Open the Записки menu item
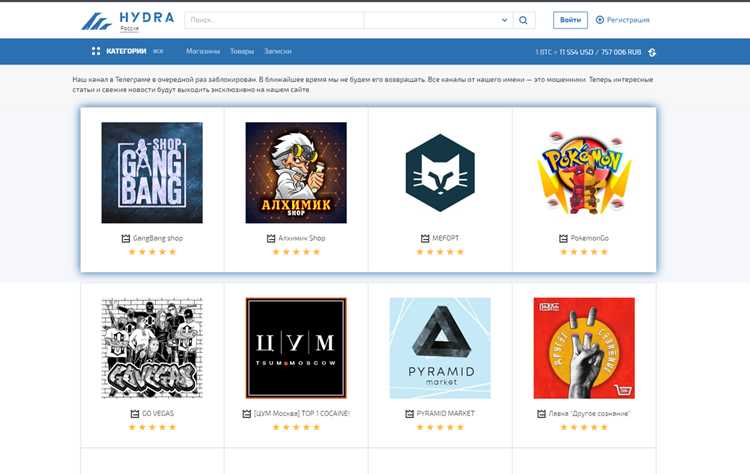750x474 pixels. [x=278, y=51]
